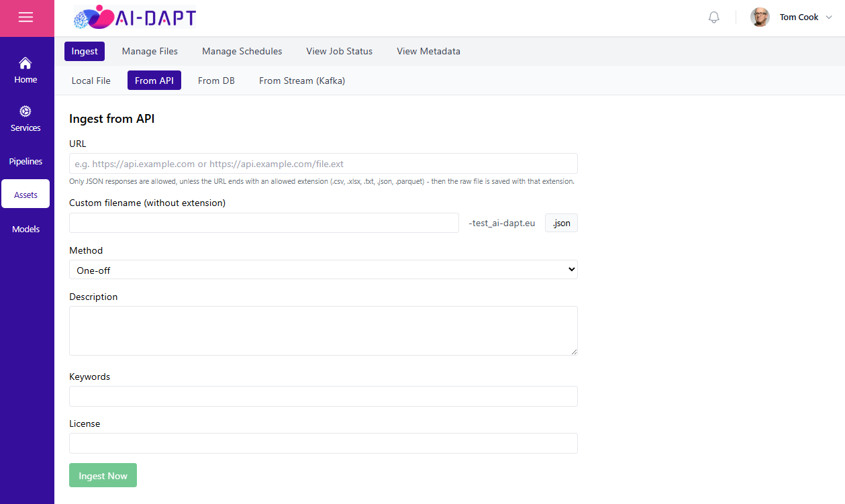Click the AI-DAPT logo
The width and height of the screenshot is (845, 504).
(135, 17)
